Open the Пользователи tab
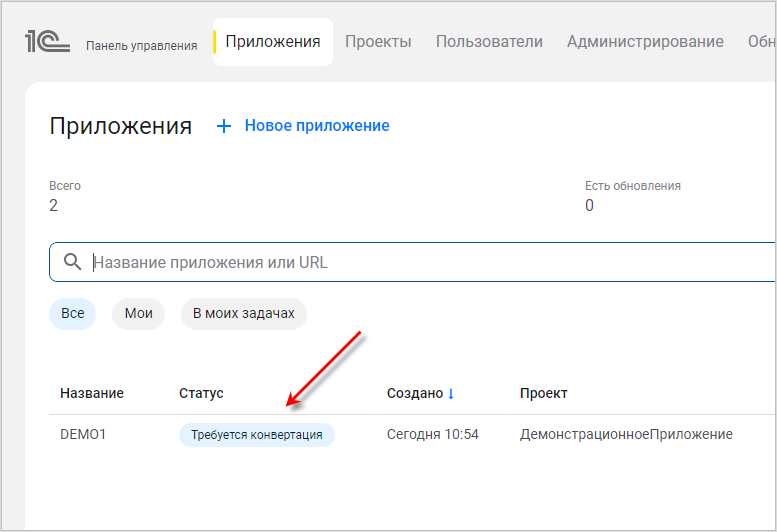 489,42
